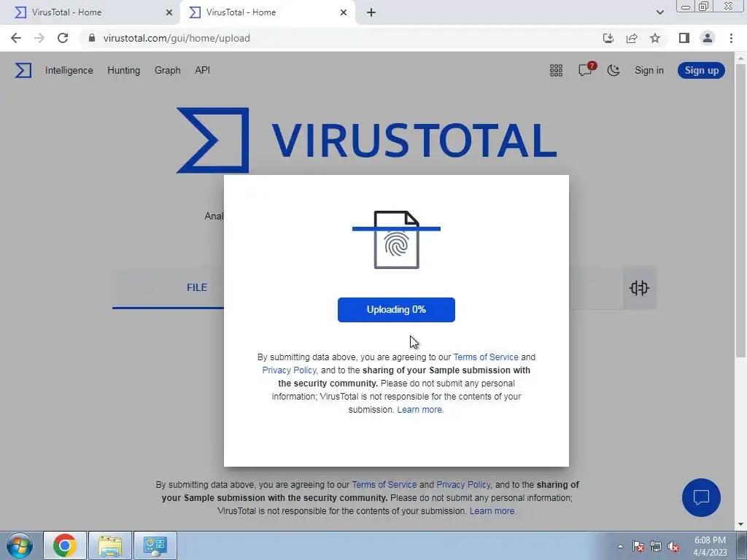Open Chrome three-dot menu
The image size is (747, 560).
click(731, 38)
